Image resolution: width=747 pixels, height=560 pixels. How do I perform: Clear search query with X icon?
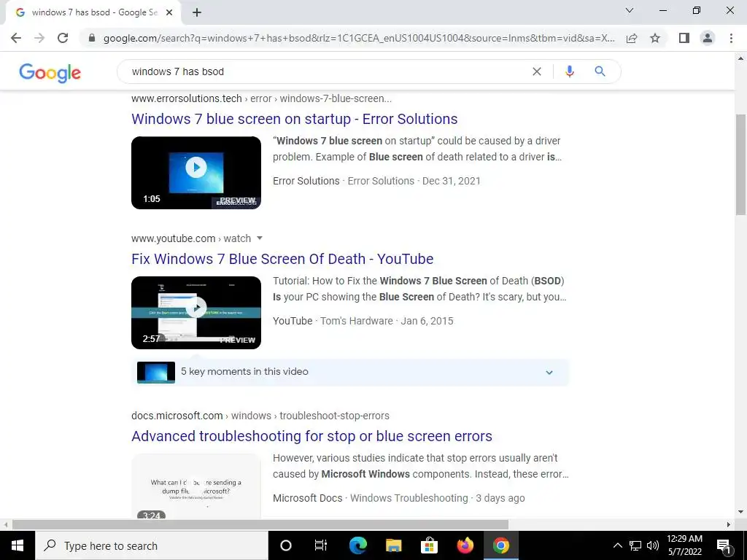[x=536, y=71]
